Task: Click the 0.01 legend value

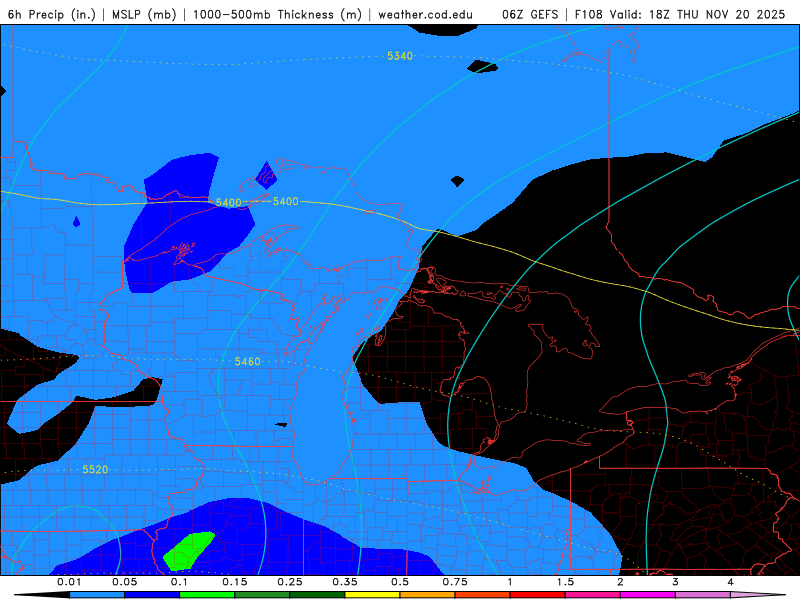Action: click(69, 582)
